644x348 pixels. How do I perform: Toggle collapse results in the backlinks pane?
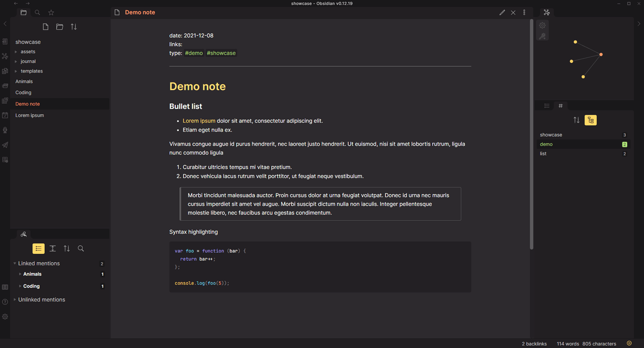[38, 248]
